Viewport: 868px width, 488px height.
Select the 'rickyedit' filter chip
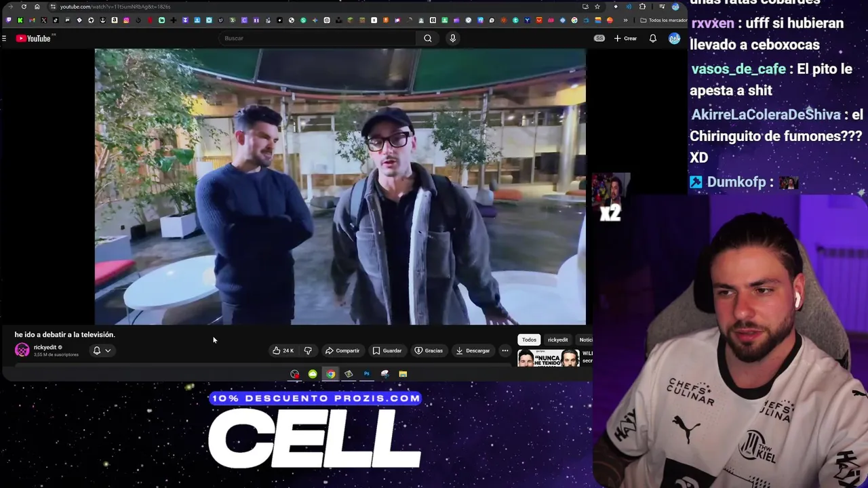click(557, 340)
